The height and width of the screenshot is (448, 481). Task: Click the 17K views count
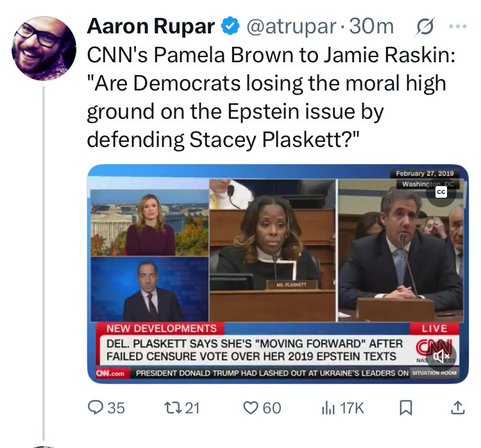coord(351,407)
